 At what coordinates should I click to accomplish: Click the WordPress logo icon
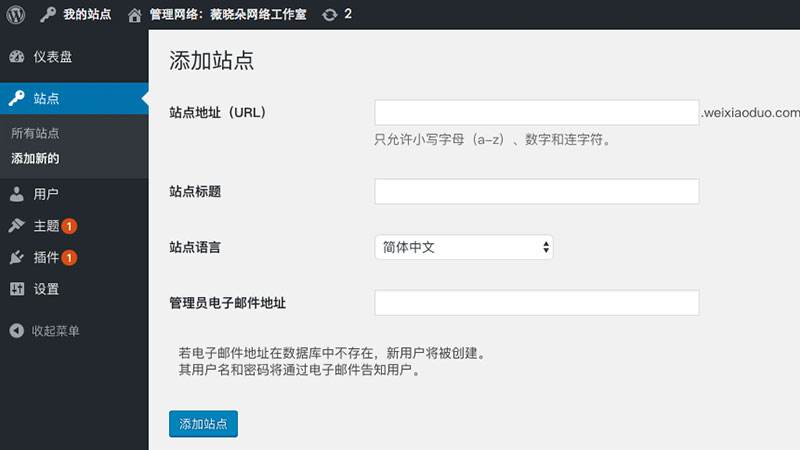click(x=15, y=15)
